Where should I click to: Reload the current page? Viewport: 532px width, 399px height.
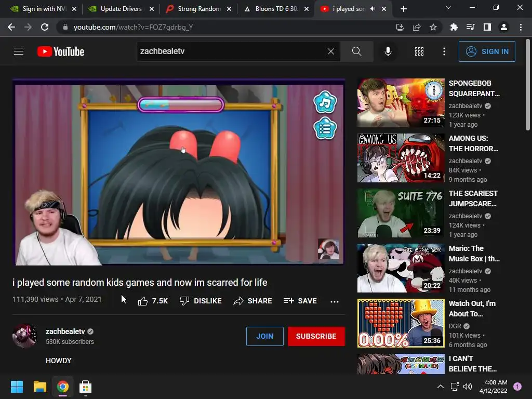tap(45, 27)
